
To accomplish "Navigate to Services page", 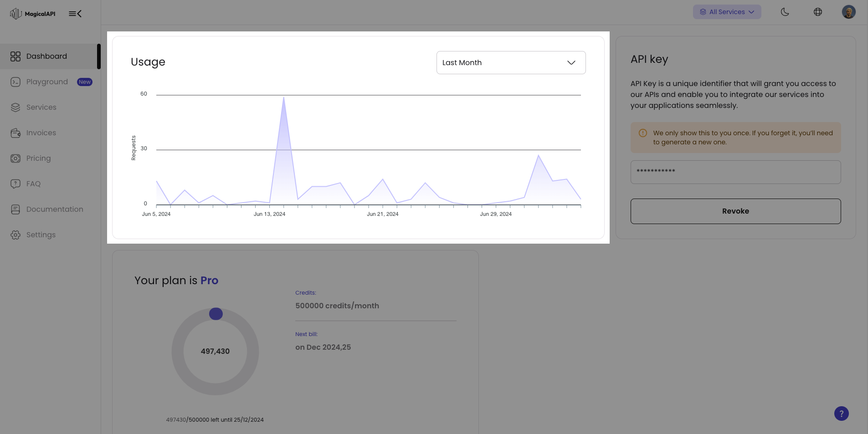I will click(50, 107).
